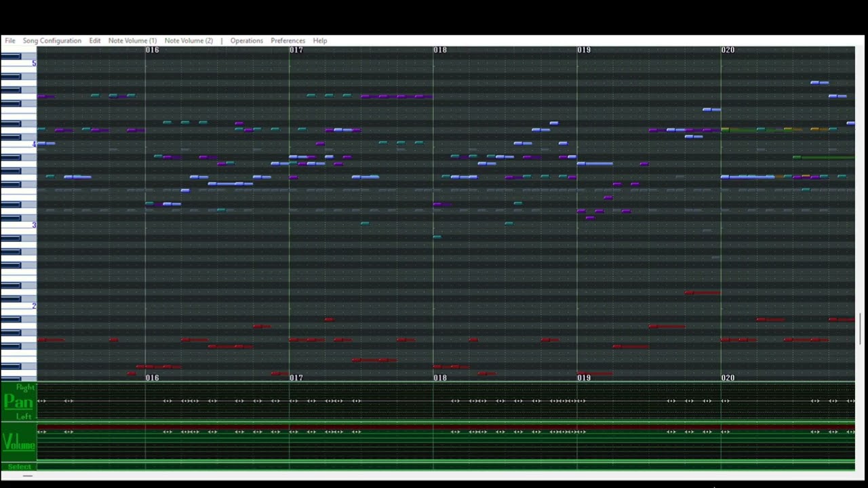Click the vertical scrollbar thumb at right edge

pyautogui.click(x=861, y=329)
